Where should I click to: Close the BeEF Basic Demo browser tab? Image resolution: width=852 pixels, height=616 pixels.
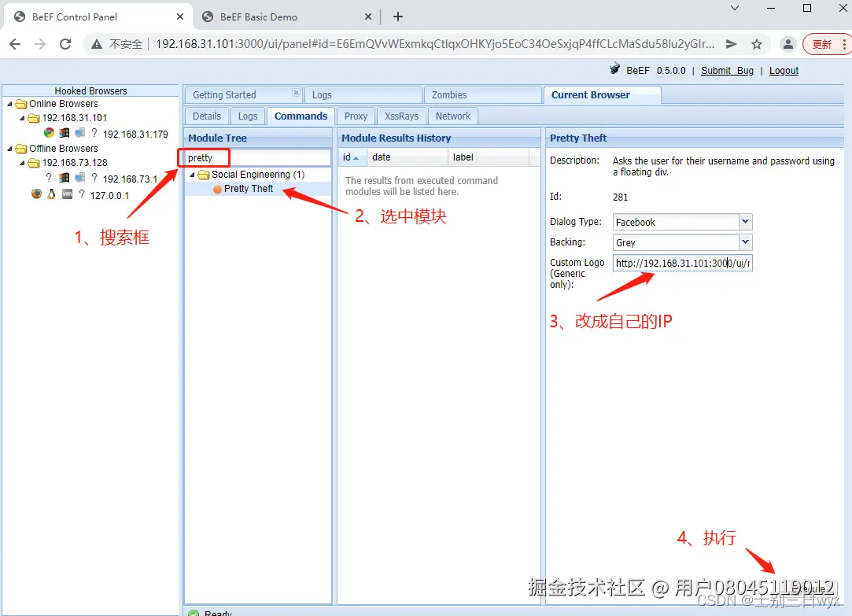coord(368,17)
